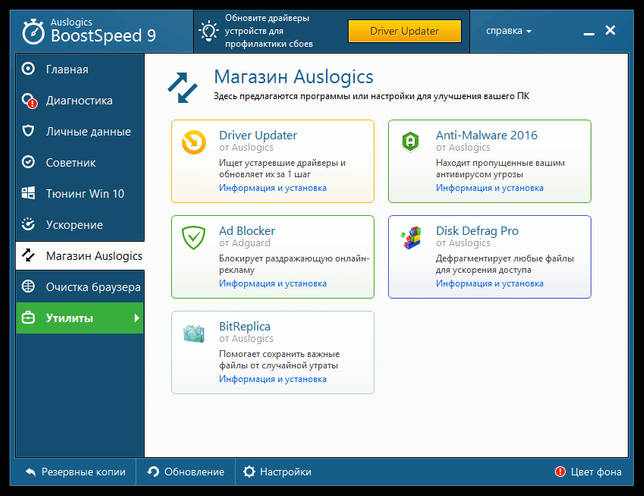The width and height of the screenshot is (644, 496).
Task: Click the red alert icon near Цвет фона
Action: (x=560, y=472)
